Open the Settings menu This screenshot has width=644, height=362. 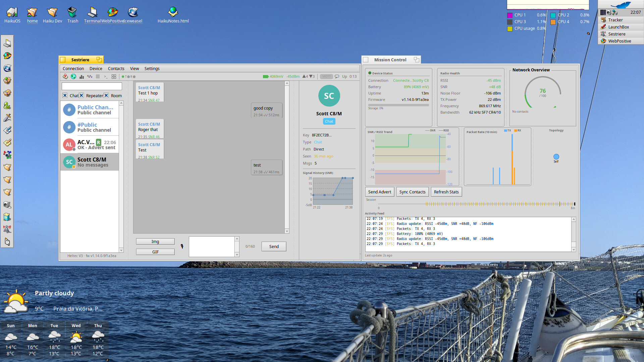tap(152, 68)
